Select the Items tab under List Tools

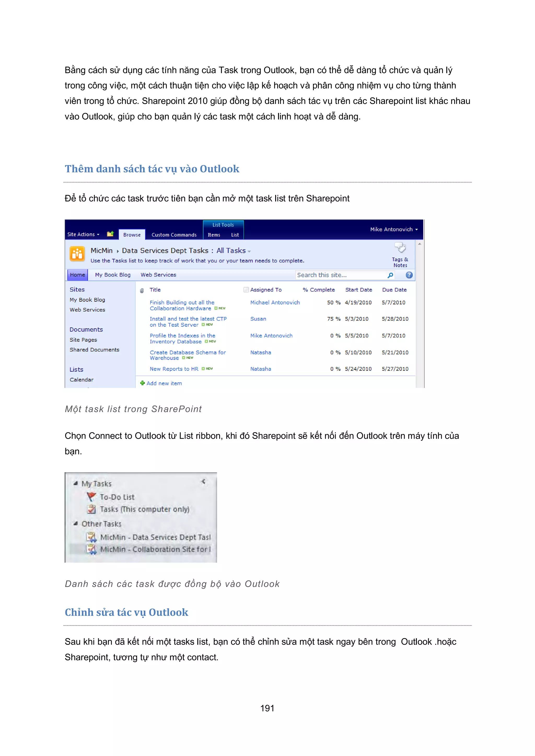click(x=214, y=235)
